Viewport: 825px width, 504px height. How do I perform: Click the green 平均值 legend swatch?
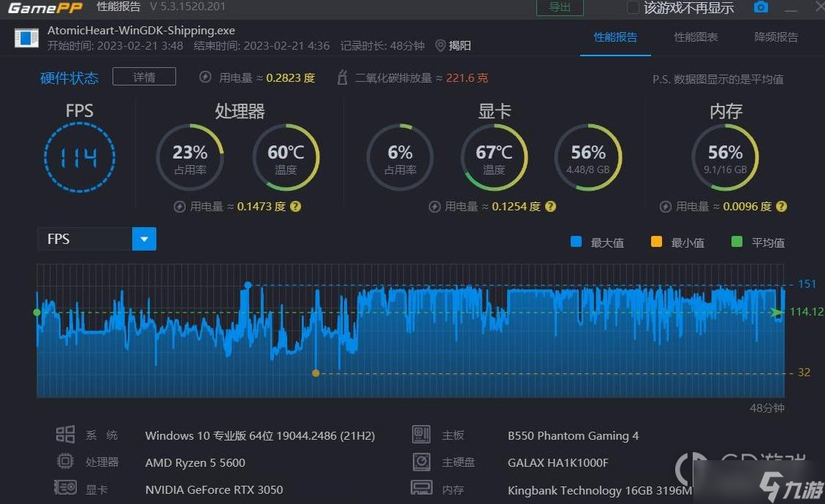click(737, 242)
